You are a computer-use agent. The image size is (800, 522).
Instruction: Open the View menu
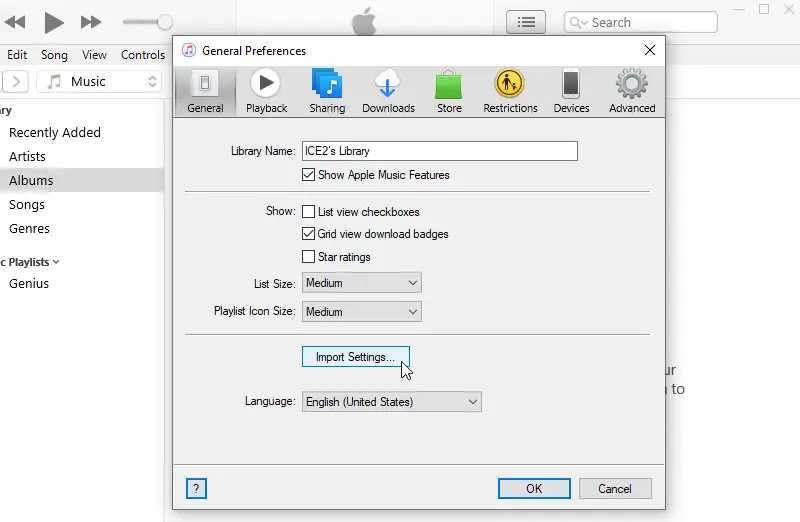94,55
